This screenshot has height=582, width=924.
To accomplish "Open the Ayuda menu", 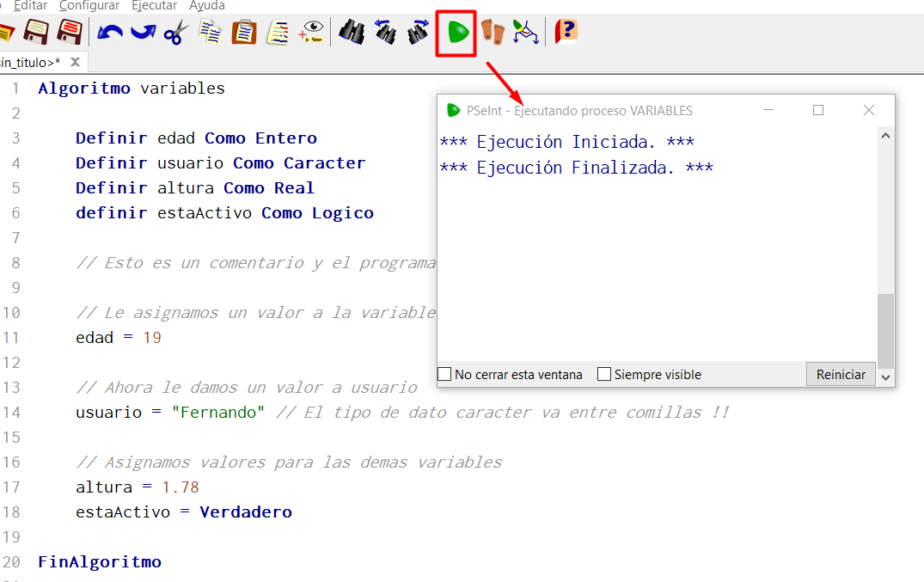I will tap(206, 6).
